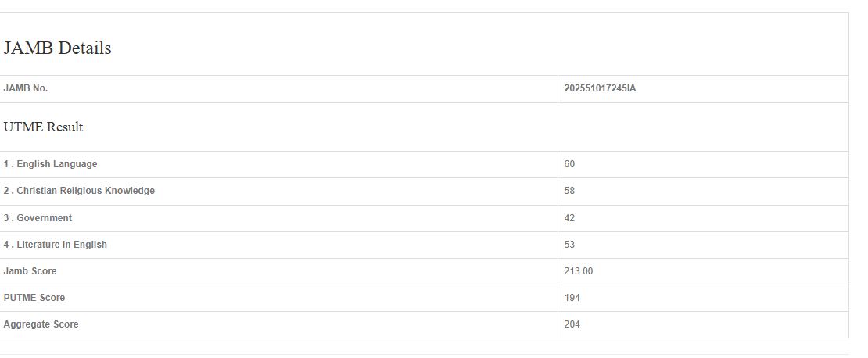Click the top border line above JAMB Details
This screenshot has height=358, width=868.
[424, 12]
